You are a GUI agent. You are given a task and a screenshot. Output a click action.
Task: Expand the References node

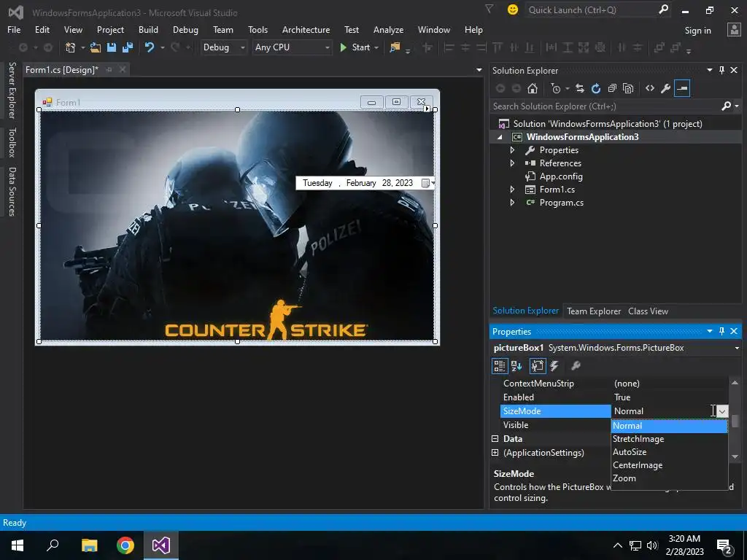(x=513, y=163)
